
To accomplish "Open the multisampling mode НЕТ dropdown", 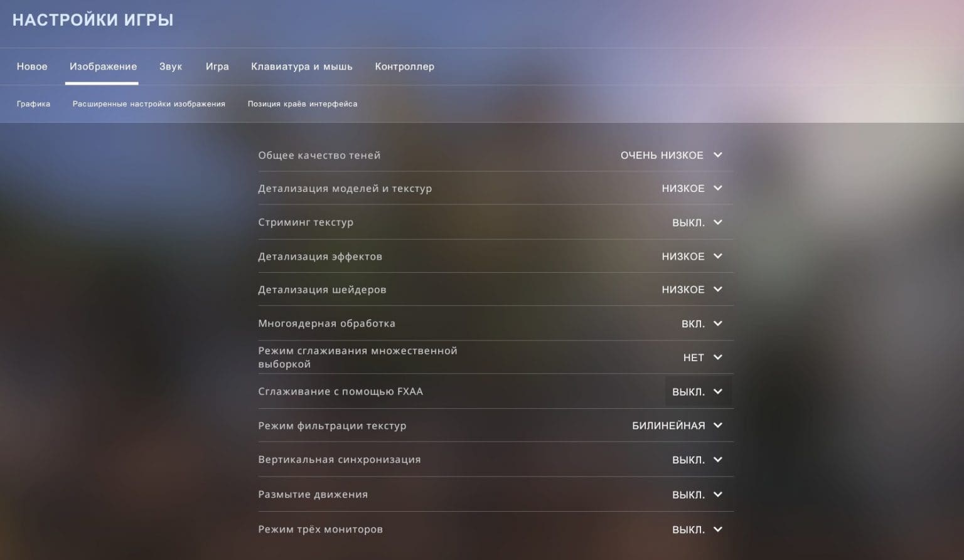I will [x=703, y=357].
